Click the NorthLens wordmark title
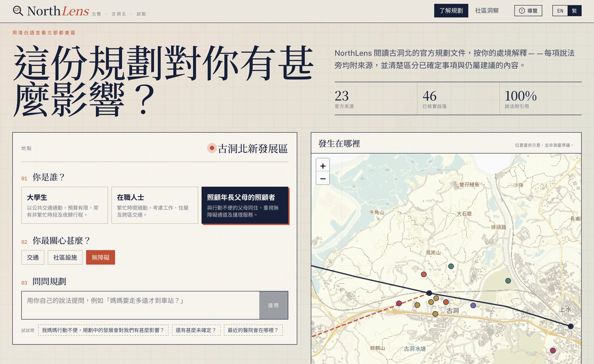 click(58, 11)
